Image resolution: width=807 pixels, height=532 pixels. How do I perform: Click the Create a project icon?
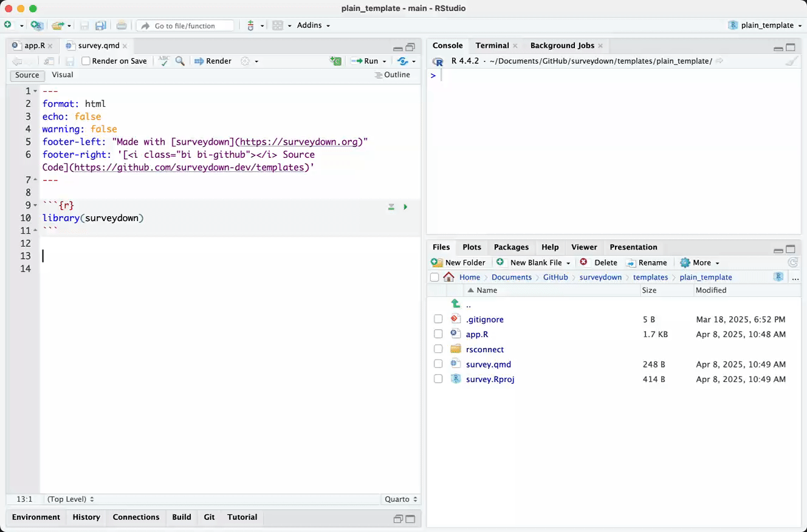tap(36, 26)
